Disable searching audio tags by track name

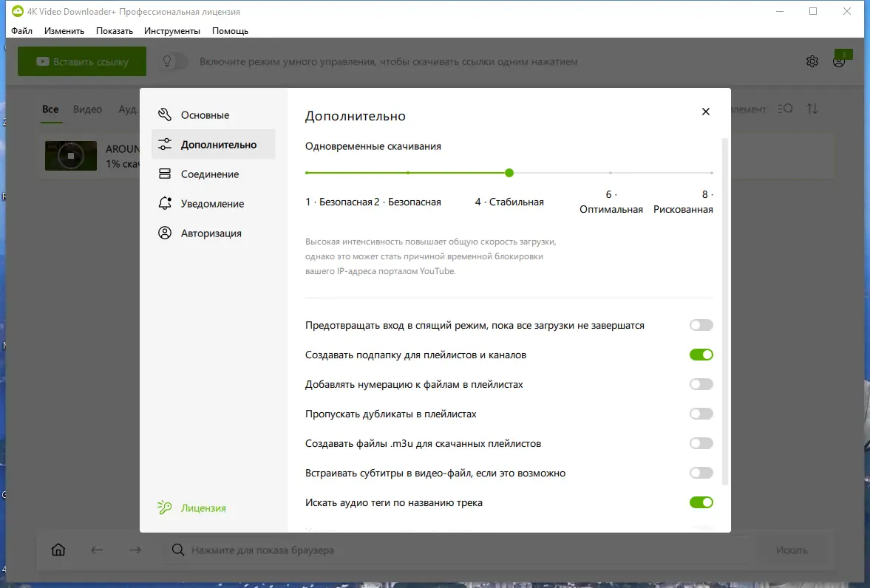701,502
